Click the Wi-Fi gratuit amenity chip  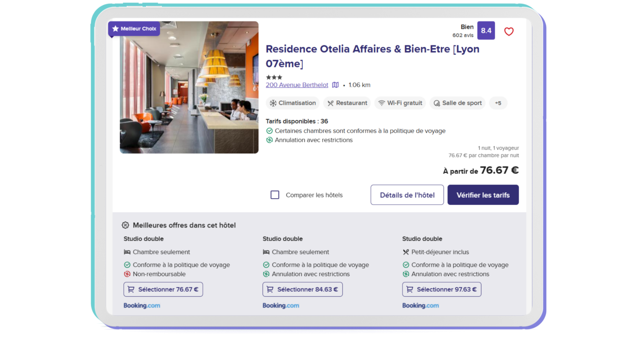pos(400,103)
